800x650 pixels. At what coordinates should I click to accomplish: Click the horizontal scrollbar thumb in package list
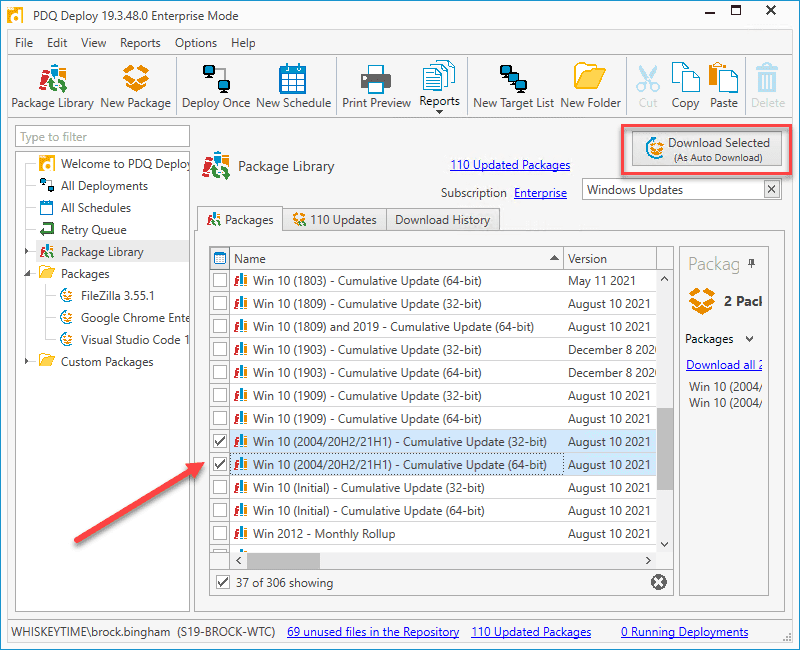[284, 560]
